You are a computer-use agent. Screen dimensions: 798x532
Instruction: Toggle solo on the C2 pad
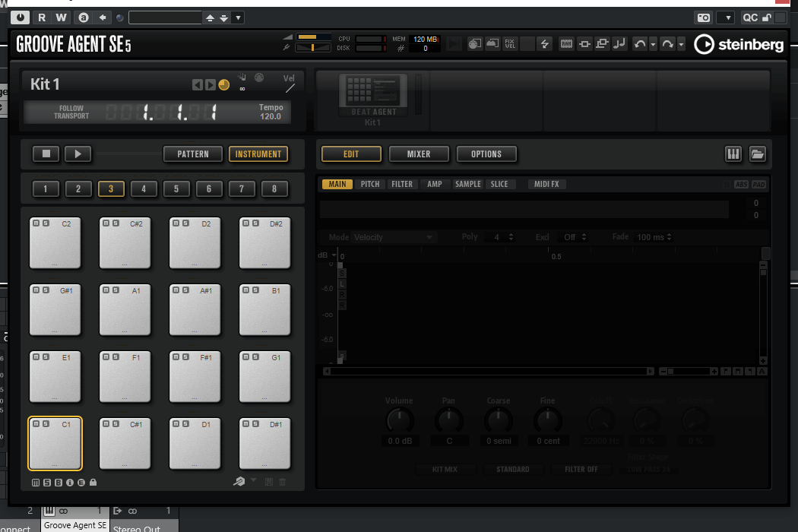pos(46,223)
